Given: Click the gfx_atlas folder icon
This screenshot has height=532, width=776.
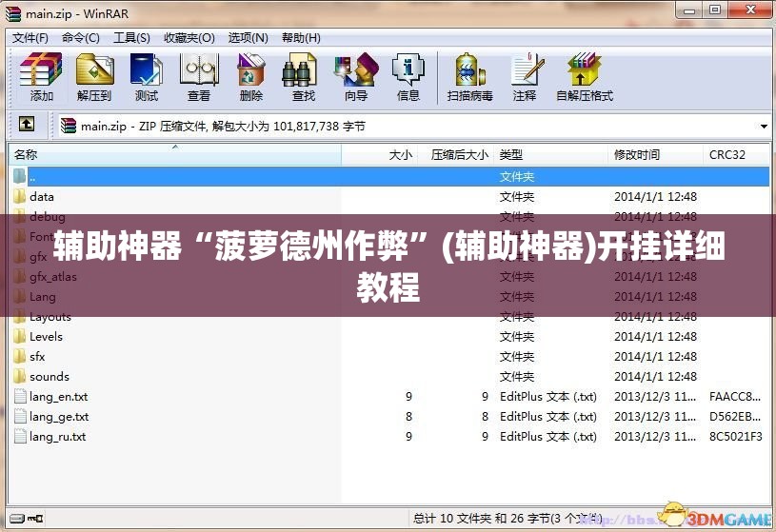Looking at the screenshot, I should (19, 277).
